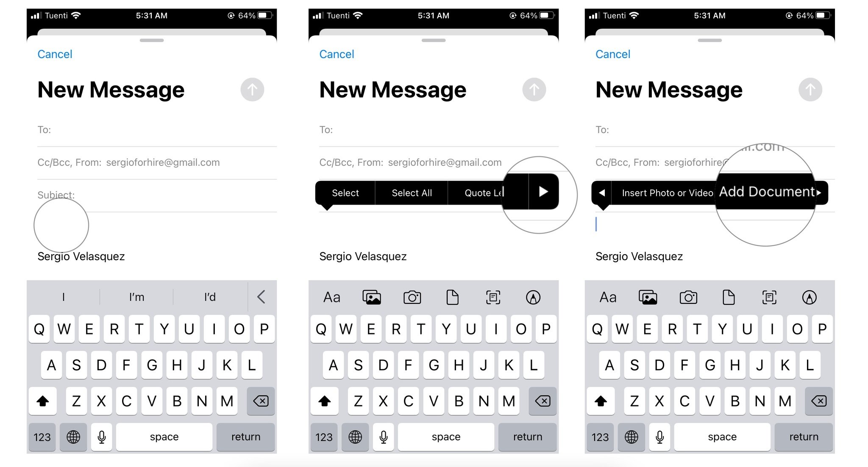Select the Select All option
Viewport: 868px width, 467px height.
(x=412, y=191)
